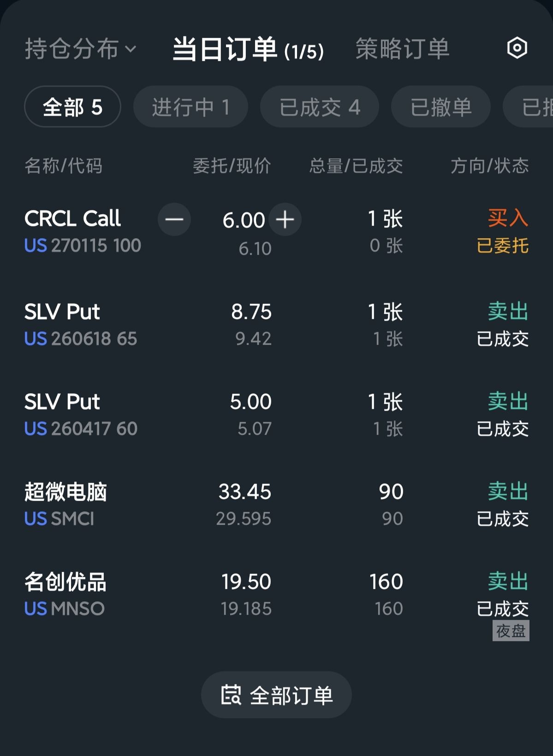Open the hexagon settings icon
553x756 pixels.
(517, 48)
